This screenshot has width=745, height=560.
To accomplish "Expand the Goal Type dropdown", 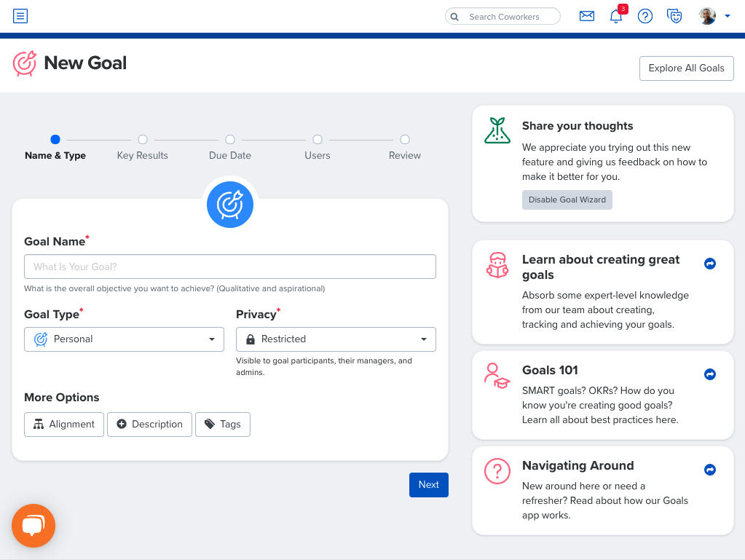I will [x=124, y=339].
